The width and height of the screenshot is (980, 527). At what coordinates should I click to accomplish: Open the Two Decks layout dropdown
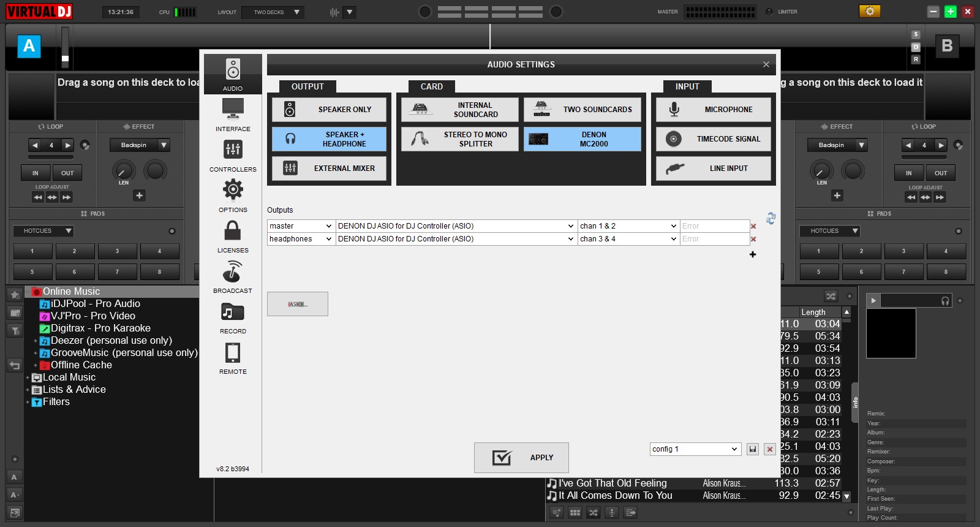273,12
